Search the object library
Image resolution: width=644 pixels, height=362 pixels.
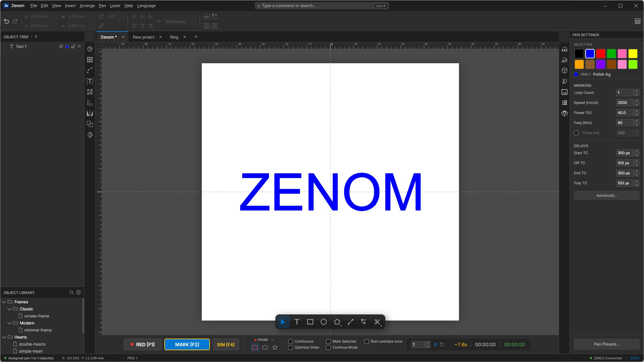click(71, 292)
